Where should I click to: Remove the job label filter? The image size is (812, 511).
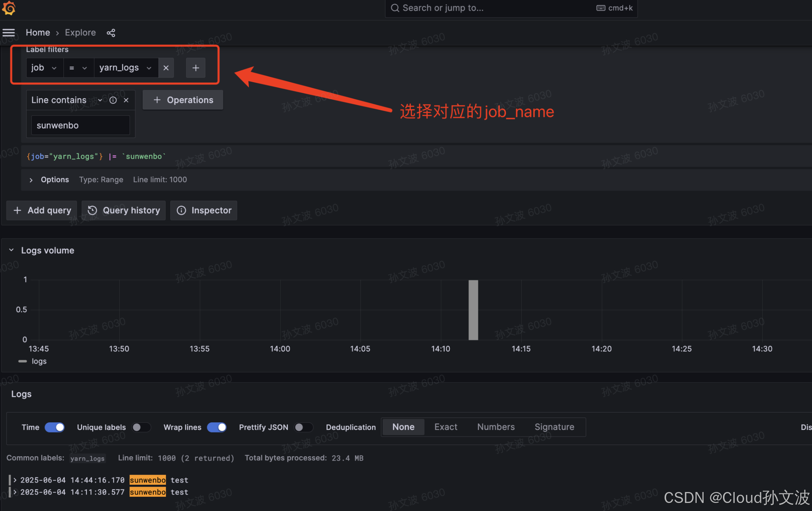click(x=166, y=68)
